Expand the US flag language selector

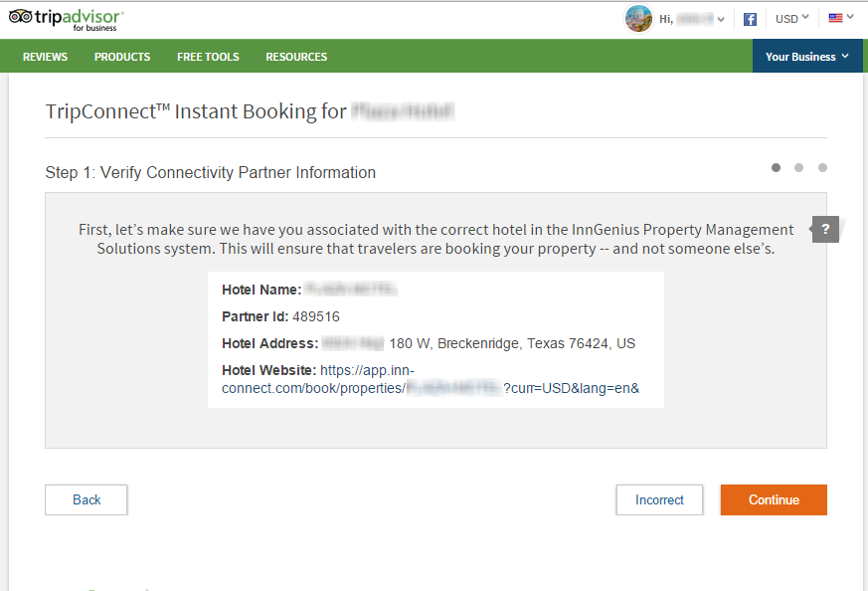click(840, 18)
